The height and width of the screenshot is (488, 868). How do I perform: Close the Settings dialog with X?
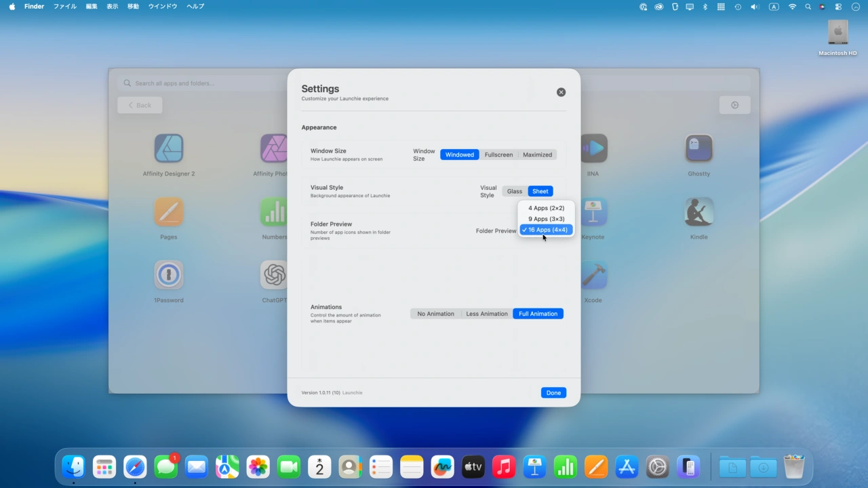click(x=561, y=92)
